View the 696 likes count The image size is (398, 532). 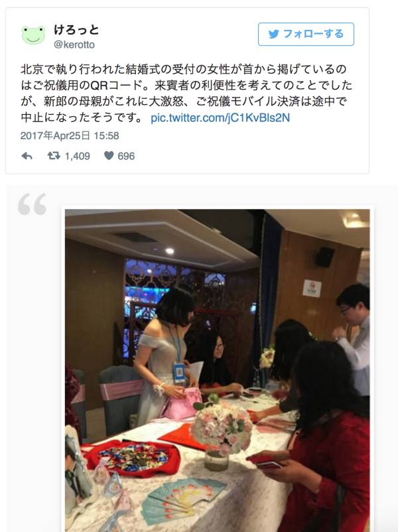click(x=126, y=156)
